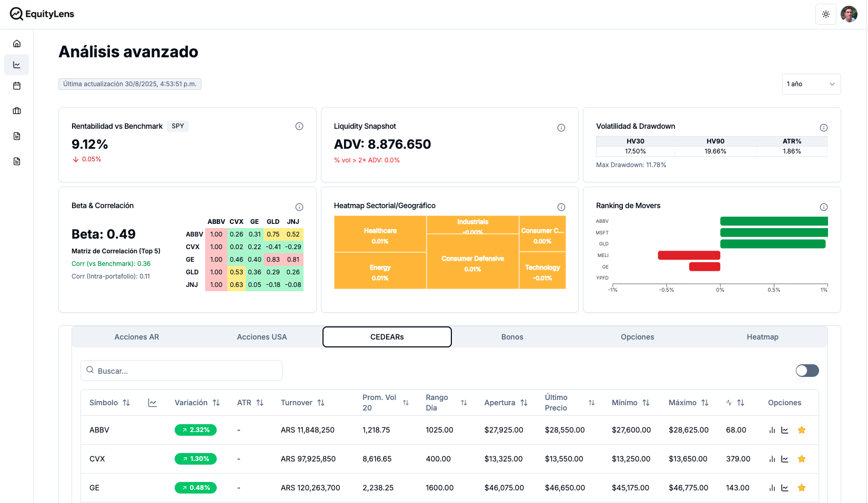Screen dimensions: 868x503
Task: Click info icon on Ranking de Movers card
Action: tap(824, 207)
